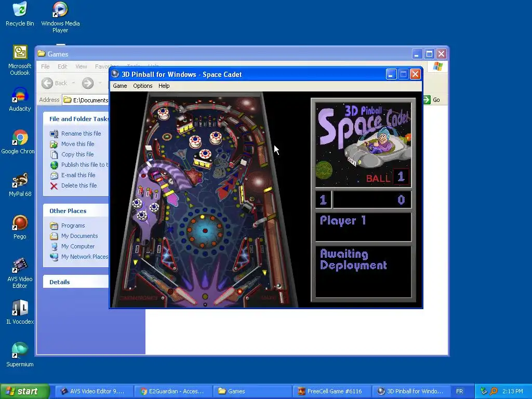Image resolution: width=532 pixels, height=399 pixels.
Task: Click the Start button
Action: (25, 391)
